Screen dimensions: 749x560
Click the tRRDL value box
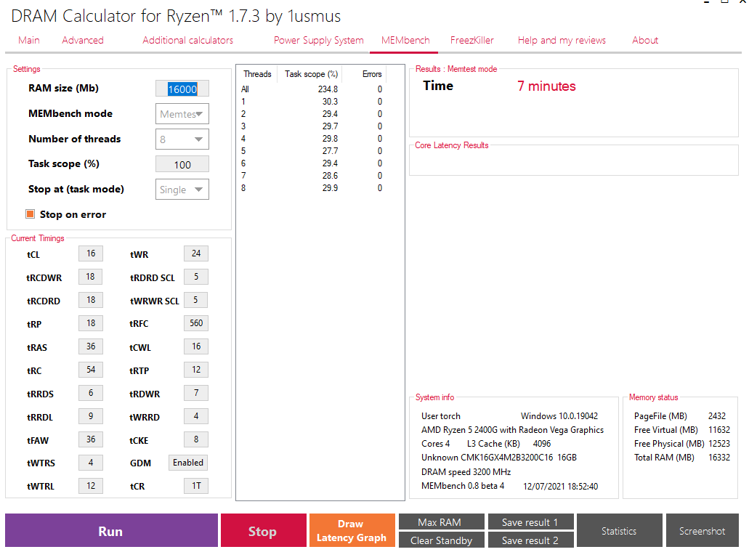pyautogui.click(x=91, y=416)
